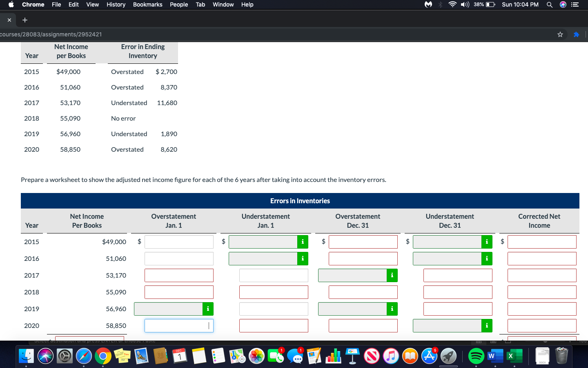Open Finder from the dock
The width and height of the screenshot is (588, 368).
click(27, 356)
